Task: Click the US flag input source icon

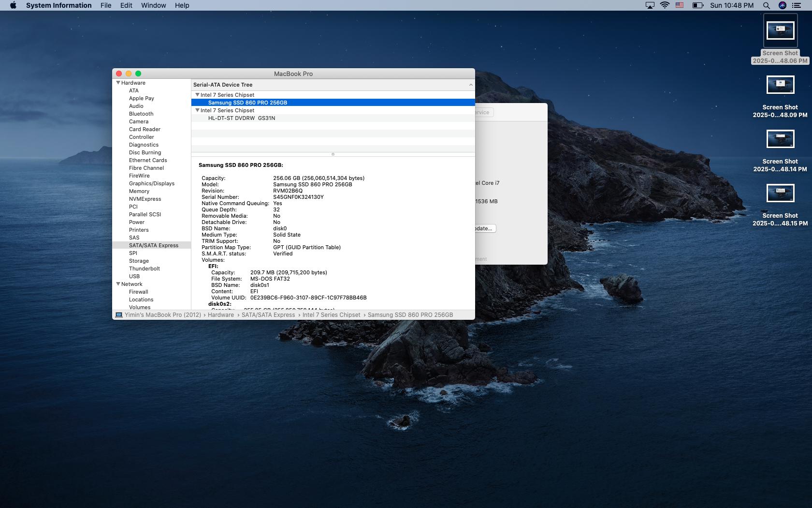Action: 680,5
